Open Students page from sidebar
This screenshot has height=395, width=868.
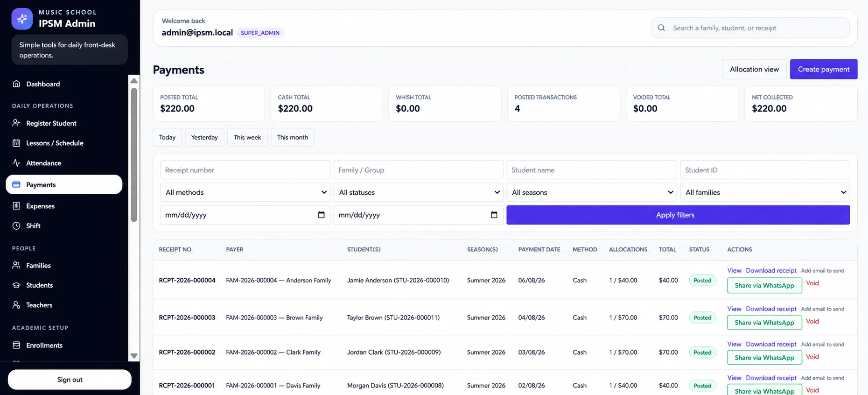click(x=64, y=285)
